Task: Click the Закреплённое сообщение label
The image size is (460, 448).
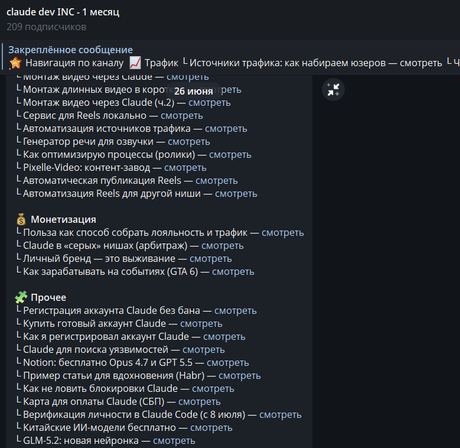Action: pos(70,50)
